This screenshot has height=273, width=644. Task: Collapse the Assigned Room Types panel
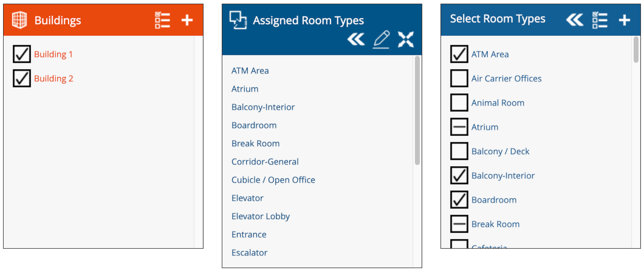click(356, 40)
